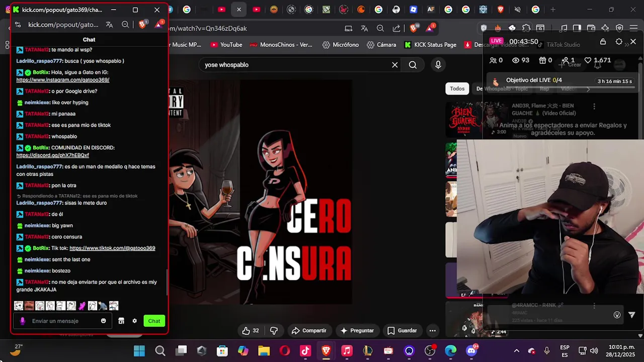Toggle the lock icon in TikTok LIVE overlay
Image resolution: width=644 pixels, height=362 pixels.
tap(603, 42)
